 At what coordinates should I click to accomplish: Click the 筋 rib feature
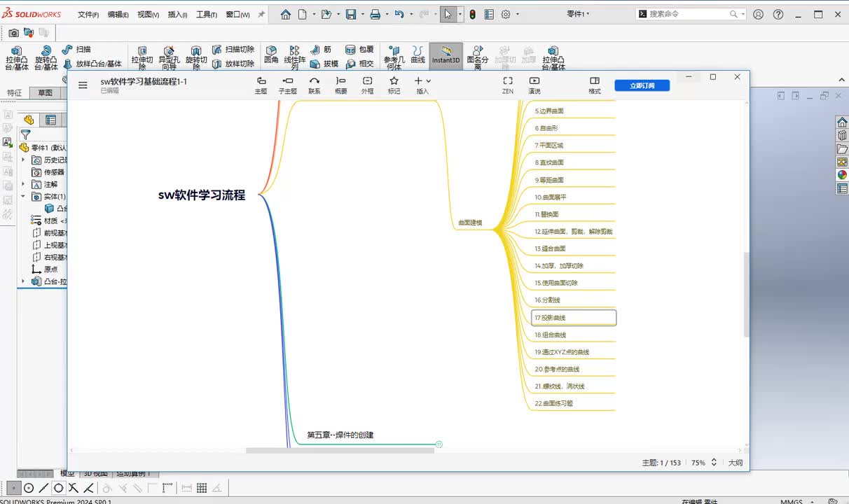[321, 50]
